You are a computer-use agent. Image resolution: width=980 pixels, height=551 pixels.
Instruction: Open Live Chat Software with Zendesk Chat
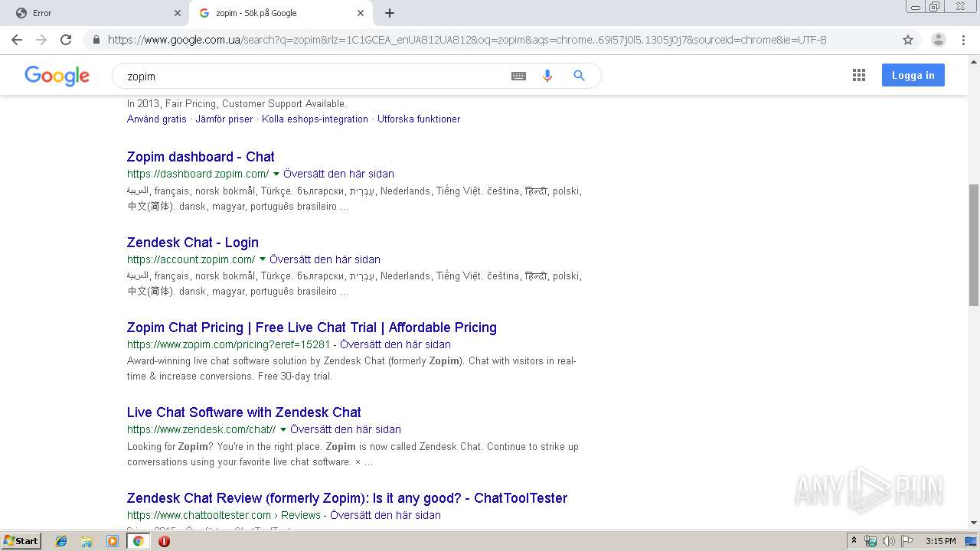(244, 412)
